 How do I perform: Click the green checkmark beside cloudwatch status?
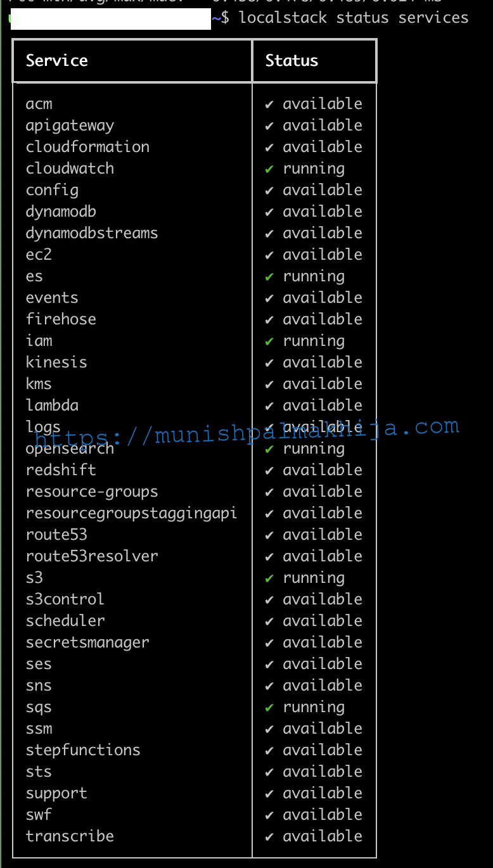click(x=269, y=169)
